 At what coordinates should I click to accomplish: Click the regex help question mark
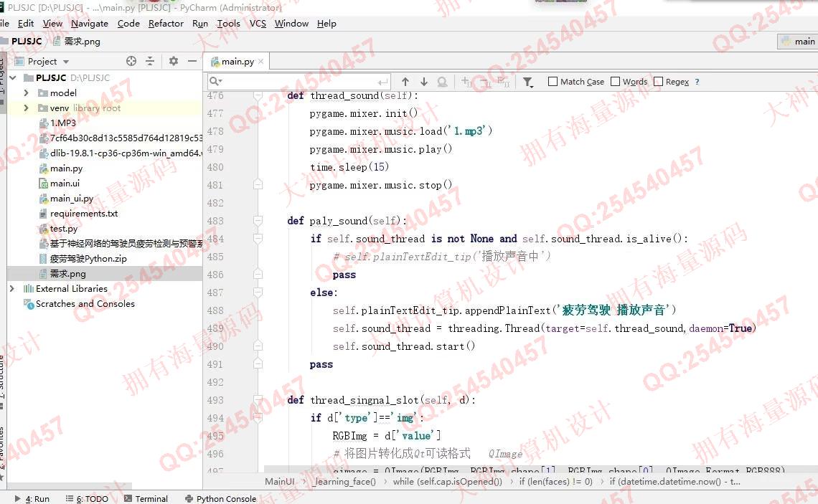pyautogui.click(x=697, y=82)
